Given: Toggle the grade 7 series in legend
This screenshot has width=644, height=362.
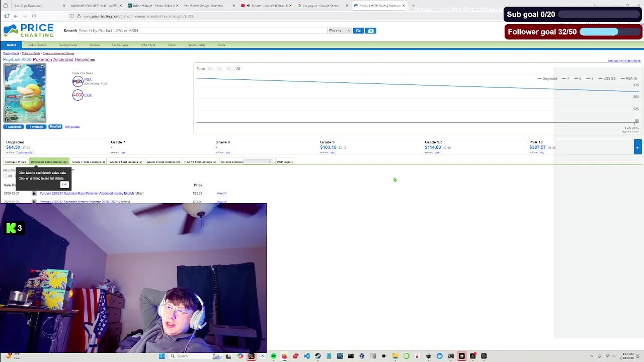Looking at the screenshot, I should [566, 78].
